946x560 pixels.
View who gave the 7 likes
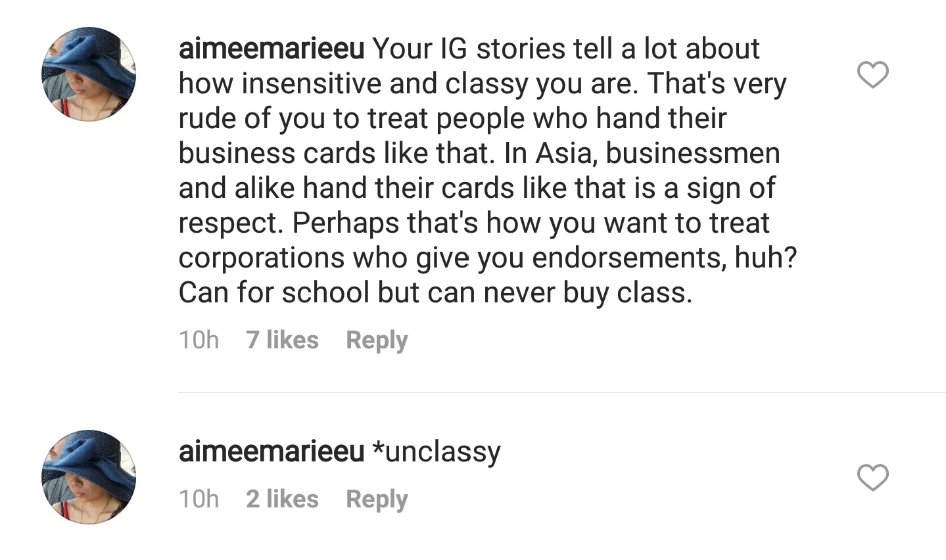(282, 340)
